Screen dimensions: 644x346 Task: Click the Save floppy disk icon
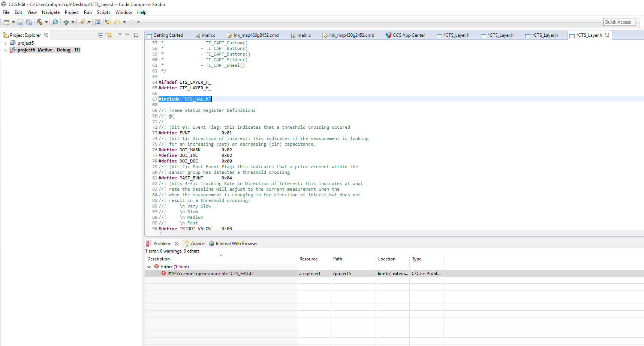[20, 23]
